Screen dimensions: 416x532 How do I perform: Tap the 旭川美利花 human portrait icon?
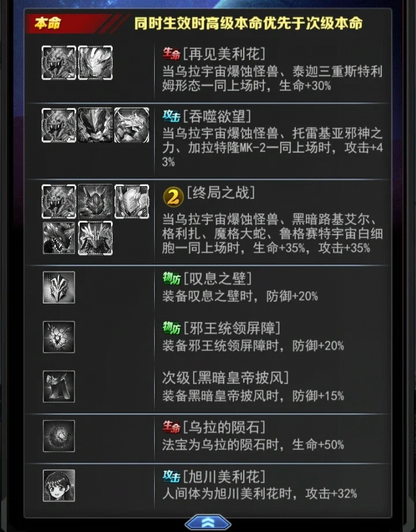tap(59, 486)
